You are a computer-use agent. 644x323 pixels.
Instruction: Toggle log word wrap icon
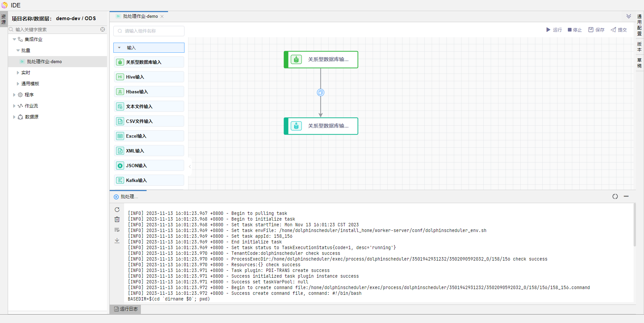[x=117, y=230]
